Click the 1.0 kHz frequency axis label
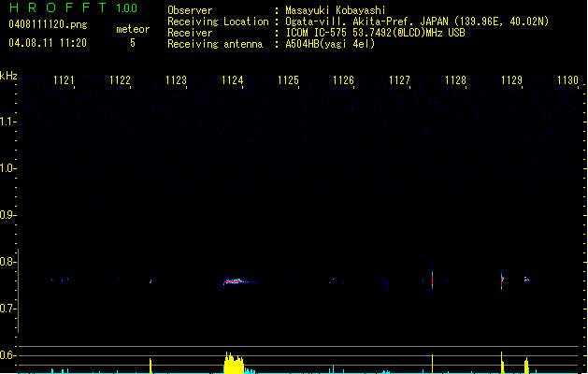The height and width of the screenshot is (374, 588). pyautogui.click(x=7, y=168)
